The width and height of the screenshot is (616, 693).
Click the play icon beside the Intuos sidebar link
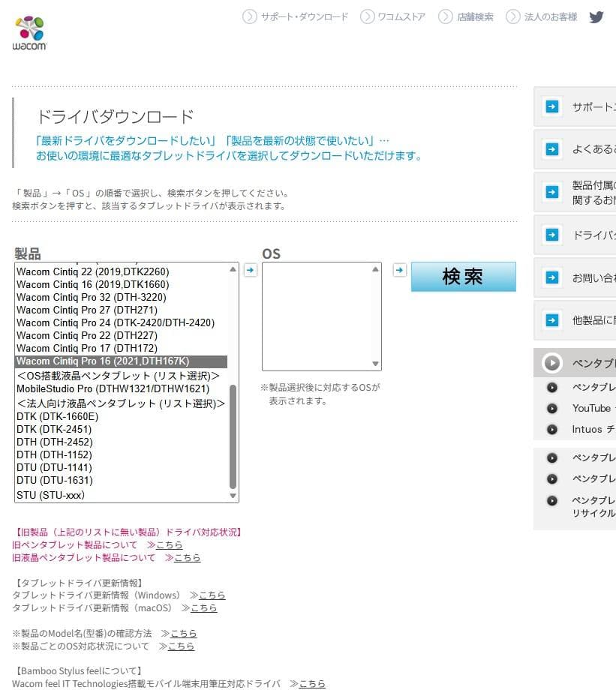pos(552,429)
